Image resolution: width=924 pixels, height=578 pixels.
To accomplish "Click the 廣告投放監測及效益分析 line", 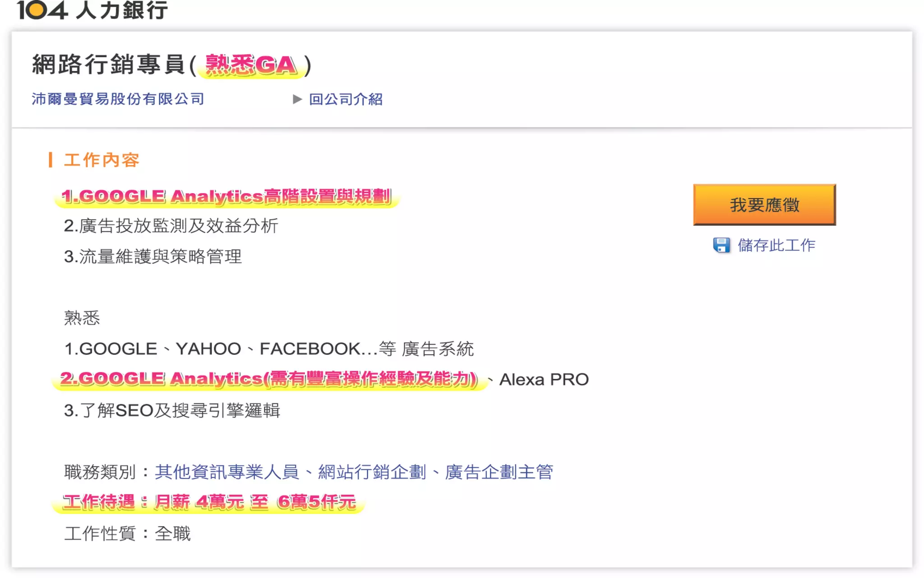I will point(171,226).
